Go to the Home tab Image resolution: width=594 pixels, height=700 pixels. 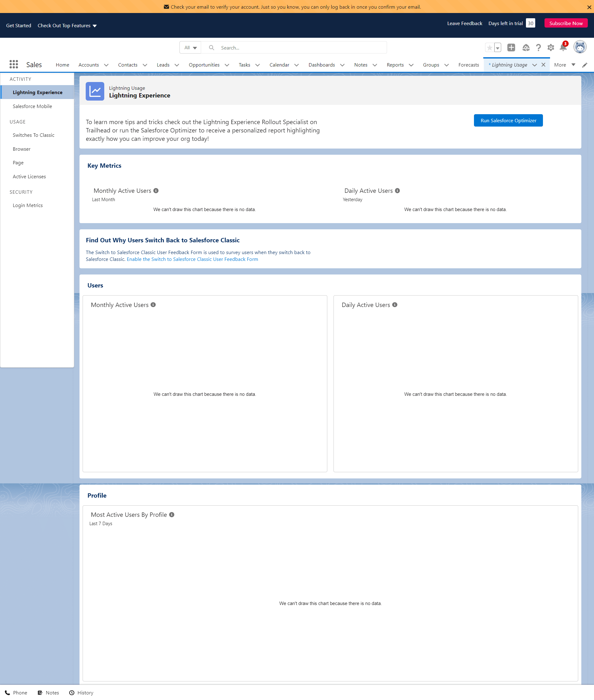pyautogui.click(x=62, y=65)
